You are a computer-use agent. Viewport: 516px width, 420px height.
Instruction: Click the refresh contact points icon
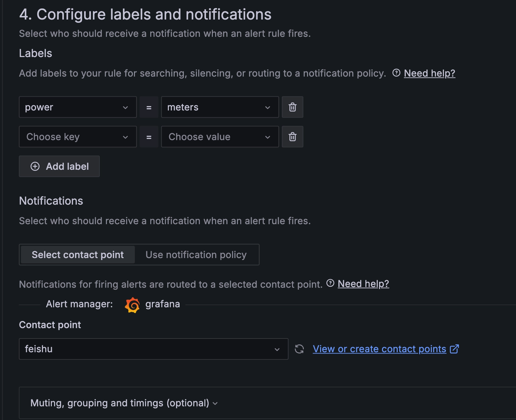click(299, 349)
